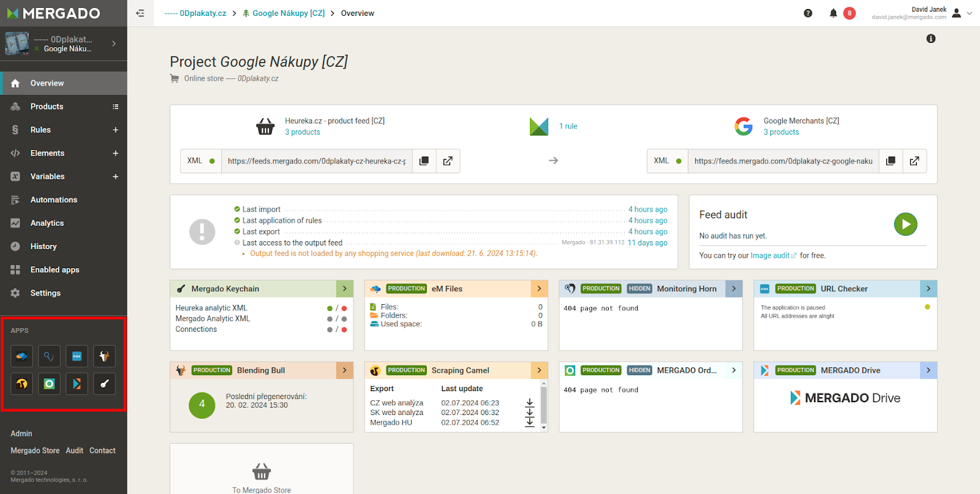Click the page info icon

tap(931, 39)
